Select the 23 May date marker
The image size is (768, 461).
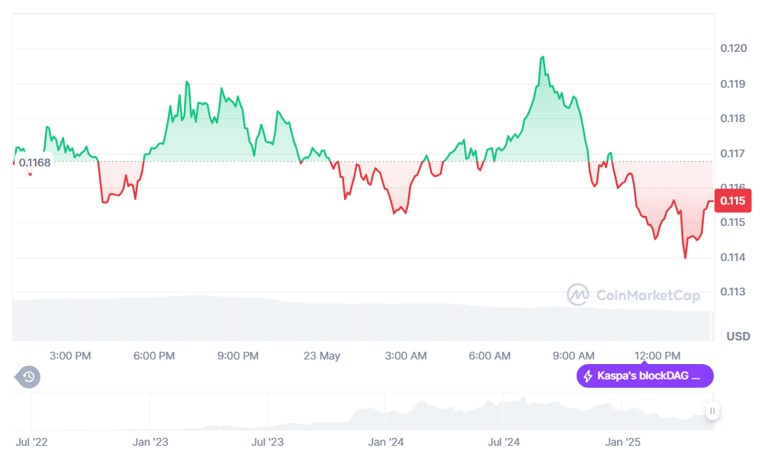(x=322, y=355)
